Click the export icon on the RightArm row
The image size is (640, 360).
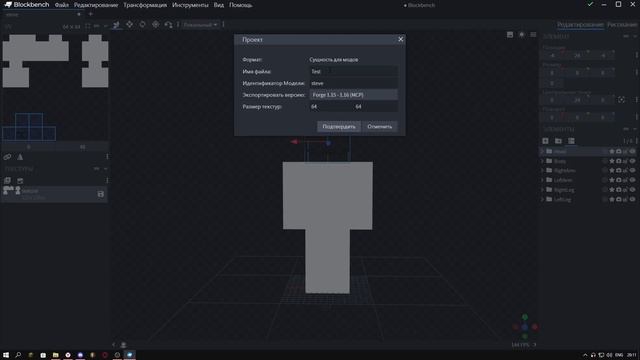click(619, 171)
